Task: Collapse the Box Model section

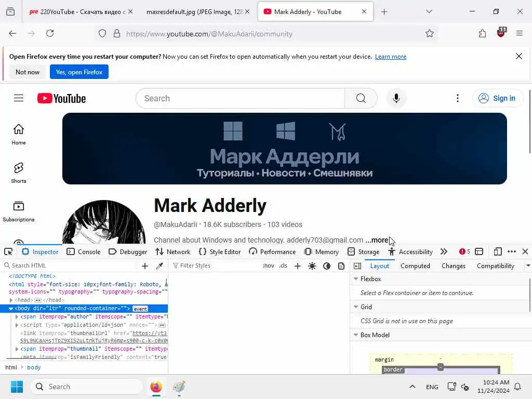Action: pos(356,335)
